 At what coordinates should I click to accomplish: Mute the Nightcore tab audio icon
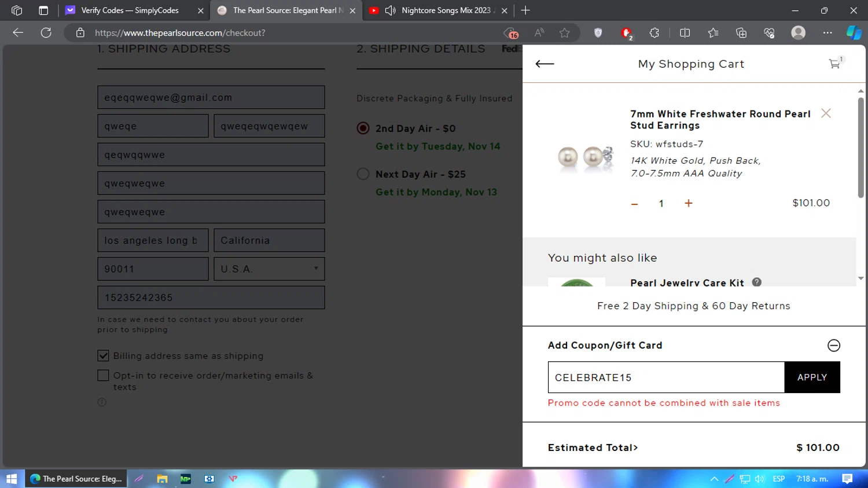click(x=391, y=10)
